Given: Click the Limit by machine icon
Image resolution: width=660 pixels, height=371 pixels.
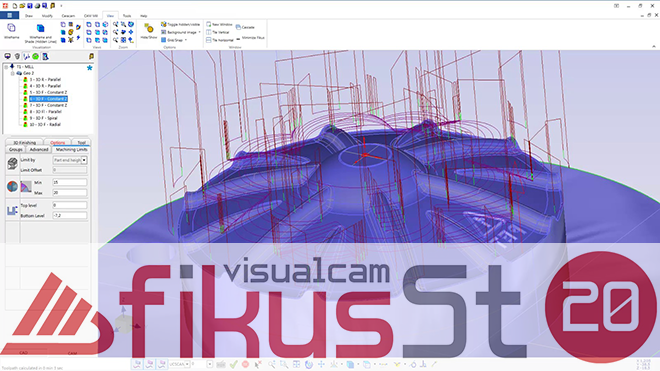Looking at the screenshot, I should pos(12,163).
